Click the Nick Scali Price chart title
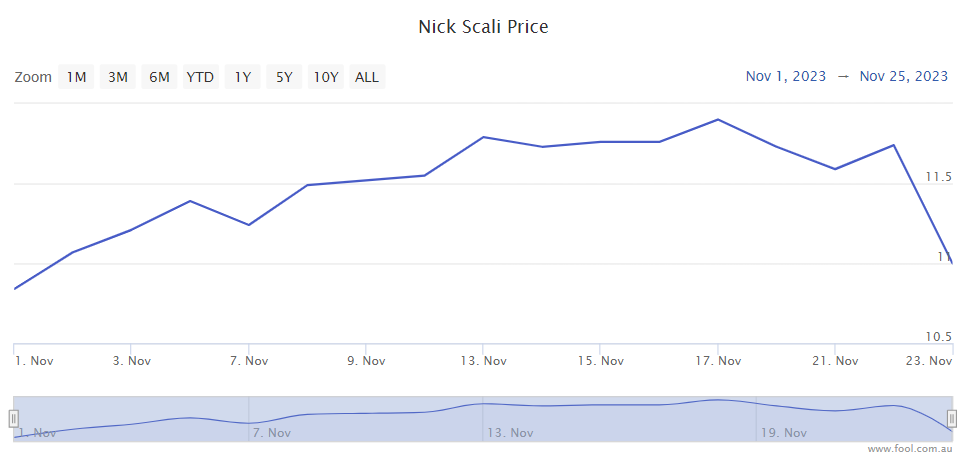This screenshot has width=973, height=462. (483, 27)
